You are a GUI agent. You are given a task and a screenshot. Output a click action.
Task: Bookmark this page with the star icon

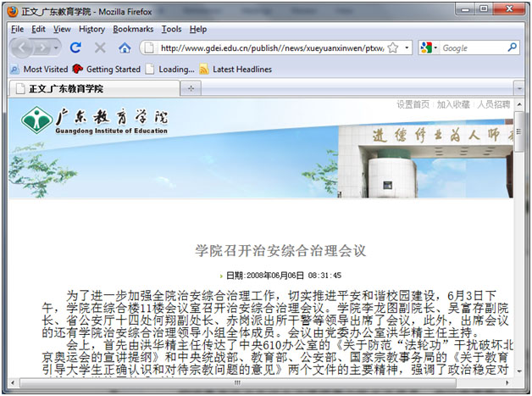393,48
